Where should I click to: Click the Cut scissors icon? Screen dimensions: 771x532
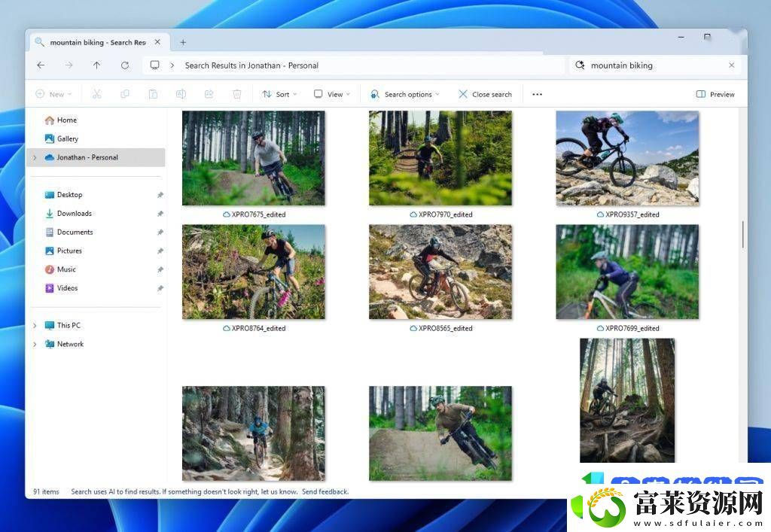97,94
